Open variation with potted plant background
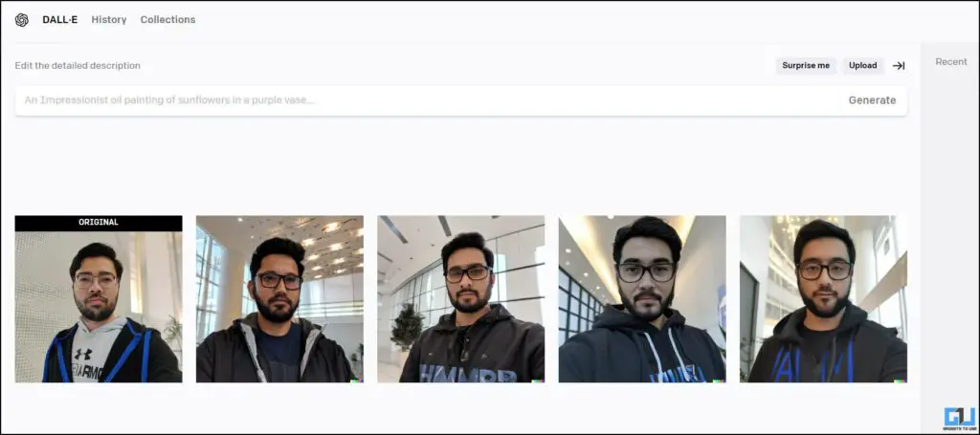980x435 pixels. click(460, 299)
